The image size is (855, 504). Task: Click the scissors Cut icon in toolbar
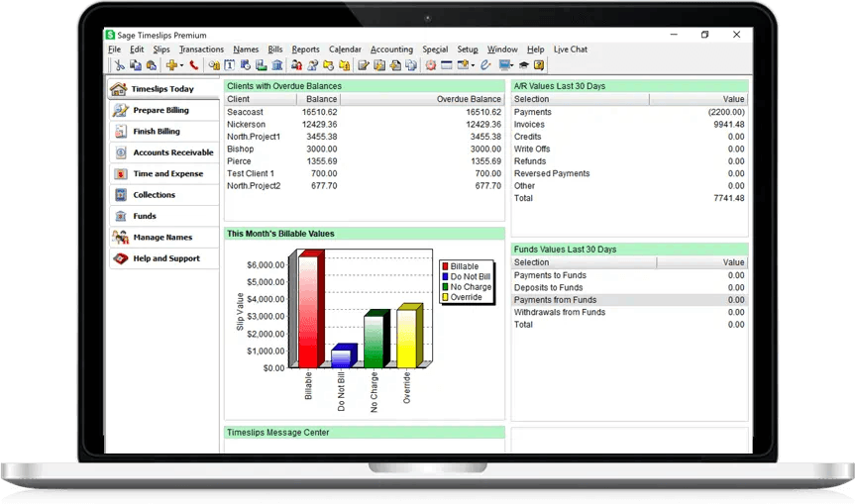120,65
